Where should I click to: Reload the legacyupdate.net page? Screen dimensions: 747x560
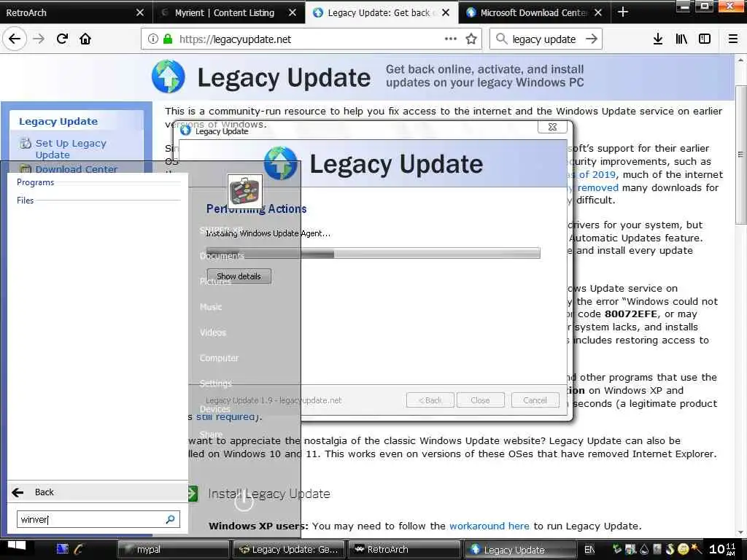(62, 39)
